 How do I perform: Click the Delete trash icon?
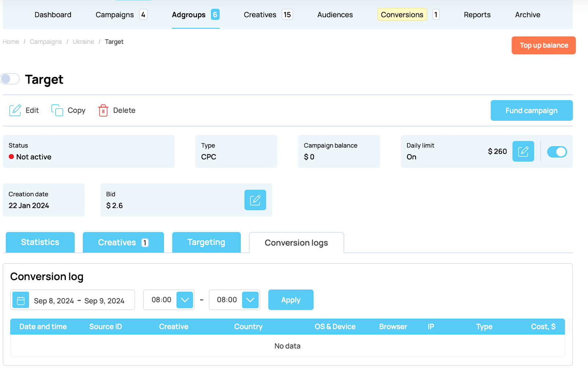click(103, 110)
